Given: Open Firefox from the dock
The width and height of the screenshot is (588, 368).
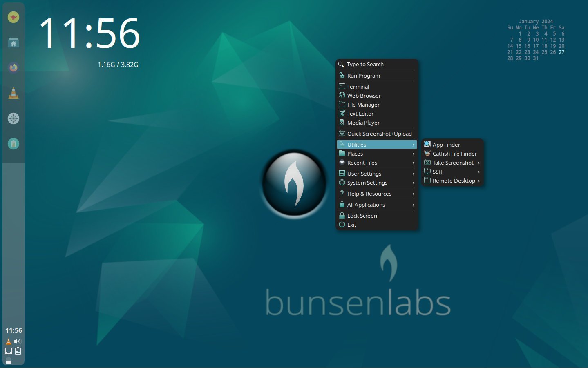Looking at the screenshot, I should [x=13, y=67].
